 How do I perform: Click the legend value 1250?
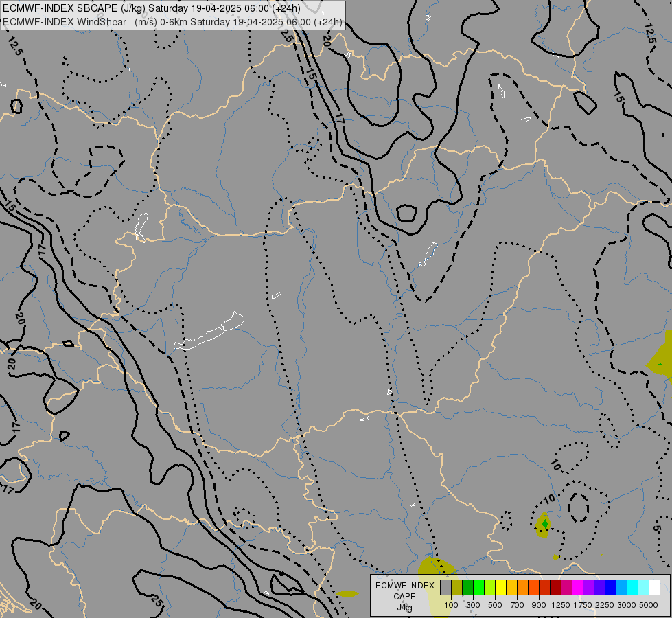(561, 605)
